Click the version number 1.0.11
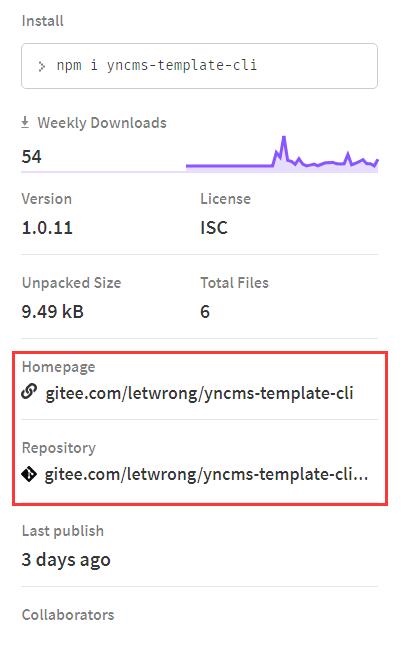 (x=47, y=228)
